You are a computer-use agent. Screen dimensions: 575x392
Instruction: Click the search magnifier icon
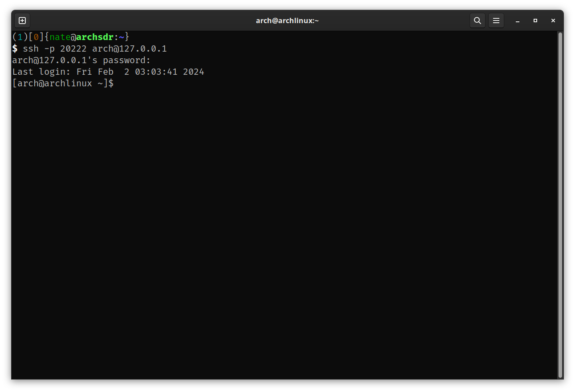click(x=477, y=20)
